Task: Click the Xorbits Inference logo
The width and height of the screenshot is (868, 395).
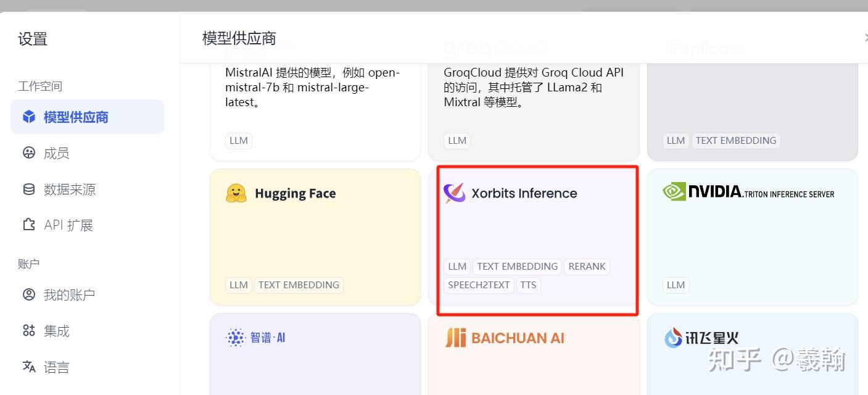Action: 455,193
